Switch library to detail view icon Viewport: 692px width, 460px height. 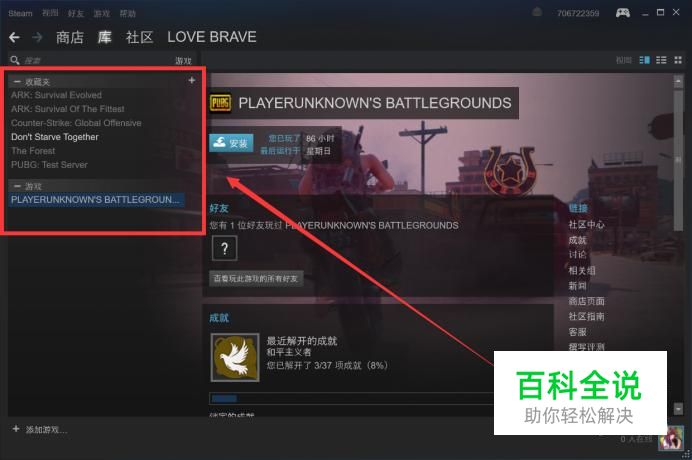click(x=644, y=60)
